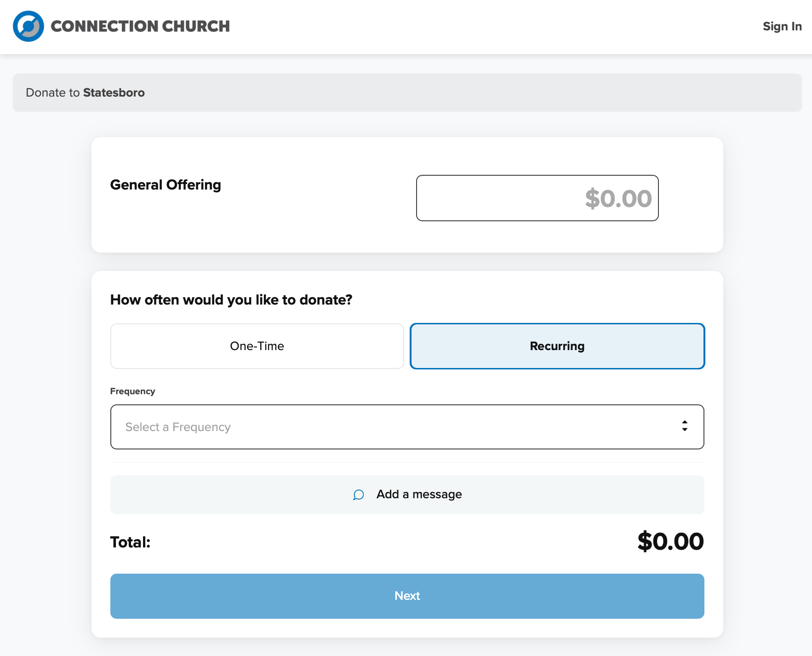The image size is (812, 656).
Task: Click the Connection Church circular logo icon
Action: (x=29, y=26)
